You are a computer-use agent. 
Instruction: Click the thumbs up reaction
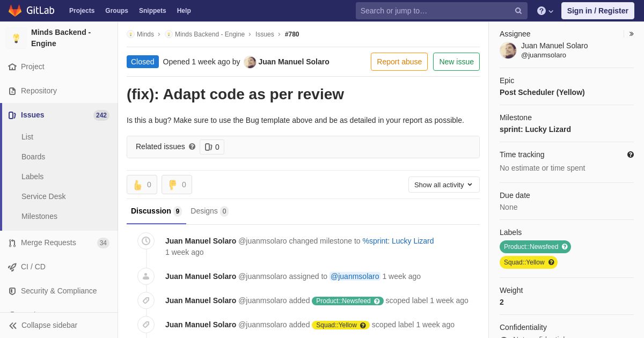[142, 185]
